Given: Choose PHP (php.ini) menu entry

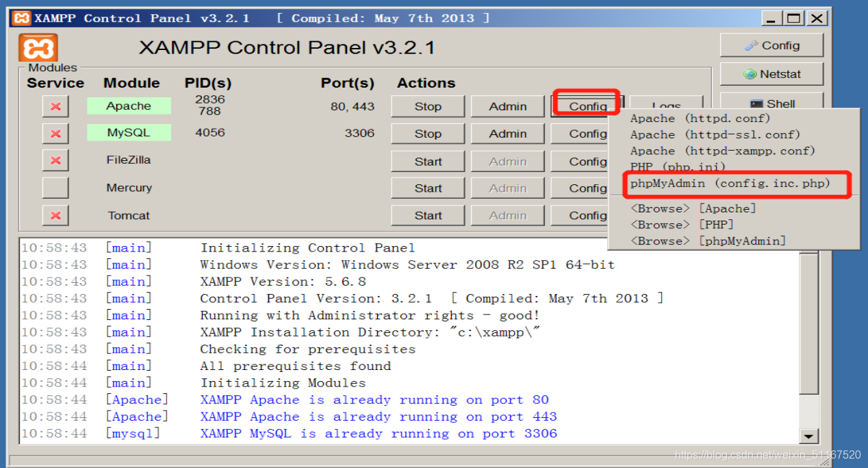Looking at the screenshot, I should click(x=677, y=167).
